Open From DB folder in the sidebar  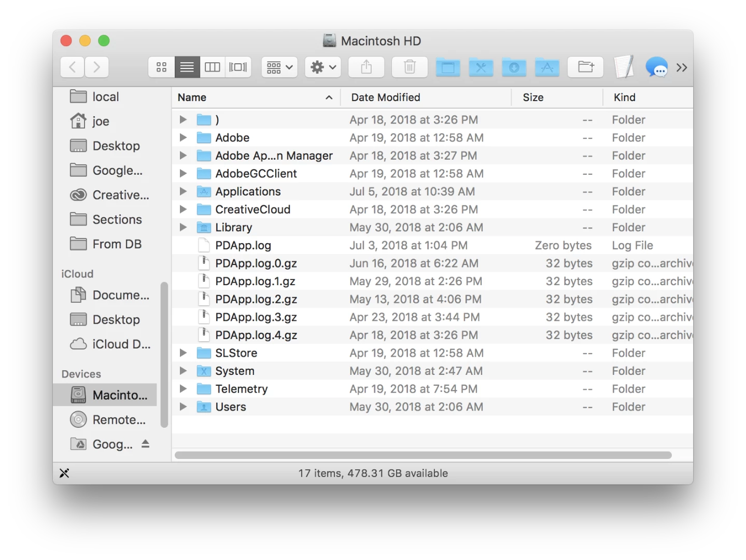pos(106,244)
